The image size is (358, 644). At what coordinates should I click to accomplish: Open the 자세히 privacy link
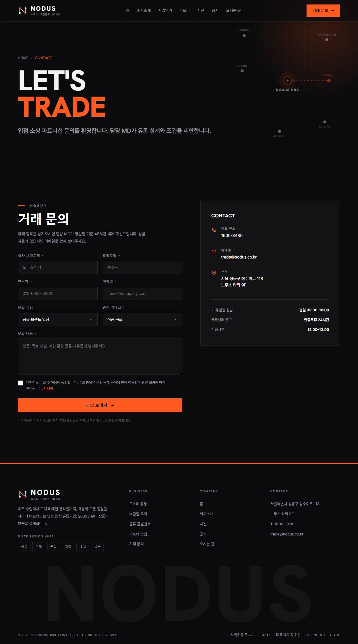pyautogui.click(x=48, y=389)
